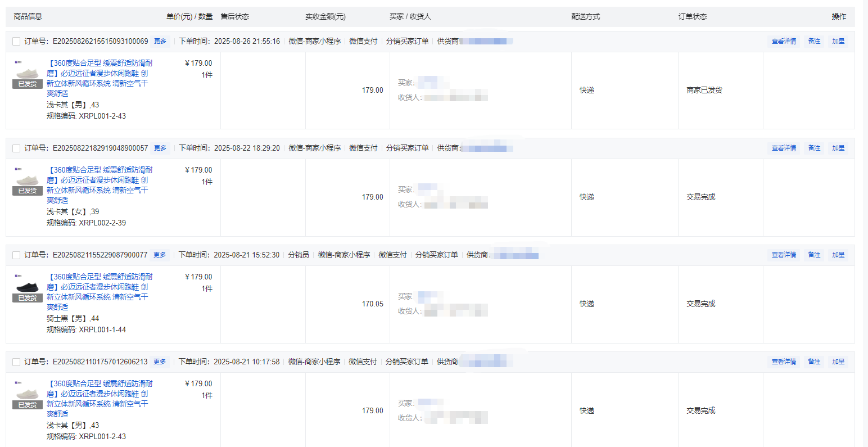Image resolution: width=868 pixels, height=447 pixels.
Task: Tick checkbox for order E20250822182919048900057
Action: (x=16, y=148)
